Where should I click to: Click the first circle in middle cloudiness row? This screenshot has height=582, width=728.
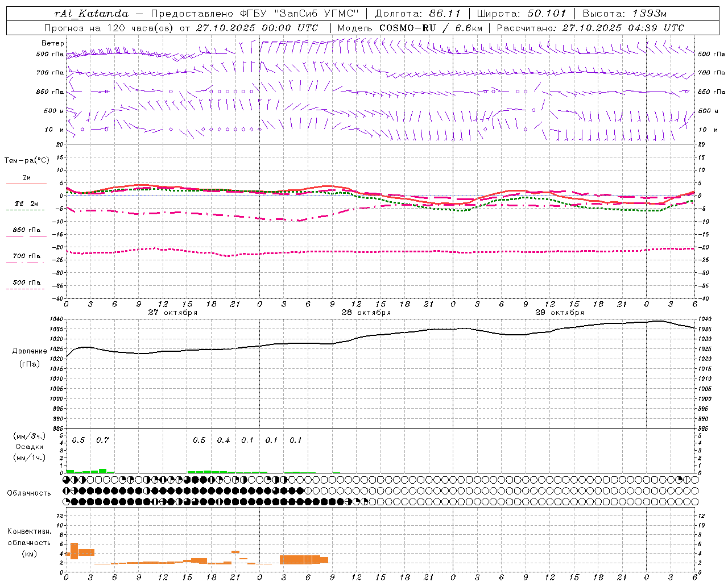pyautogui.click(x=67, y=490)
